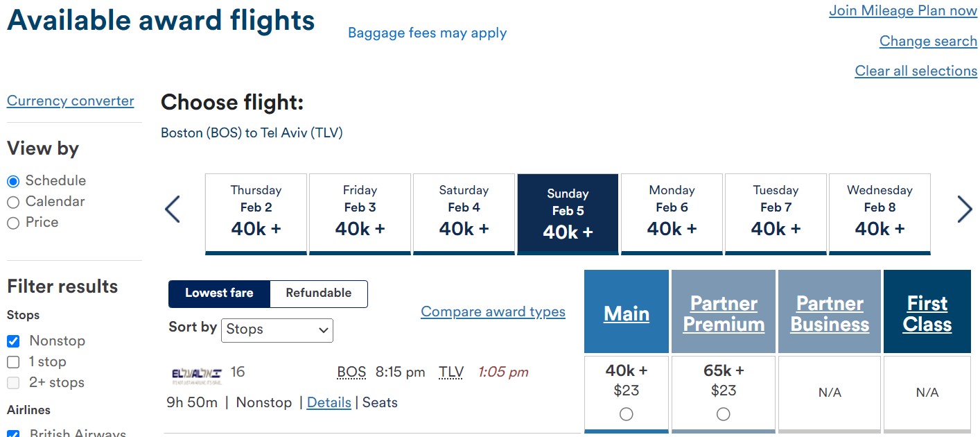Click Clear all selections link
The height and width of the screenshot is (437, 980).
916,71
